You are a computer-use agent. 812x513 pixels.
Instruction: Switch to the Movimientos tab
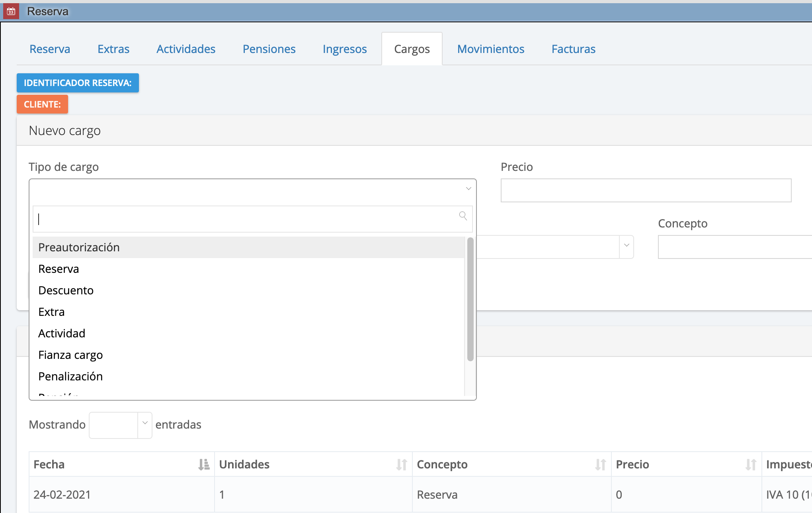pyautogui.click(x=490, y=49)
